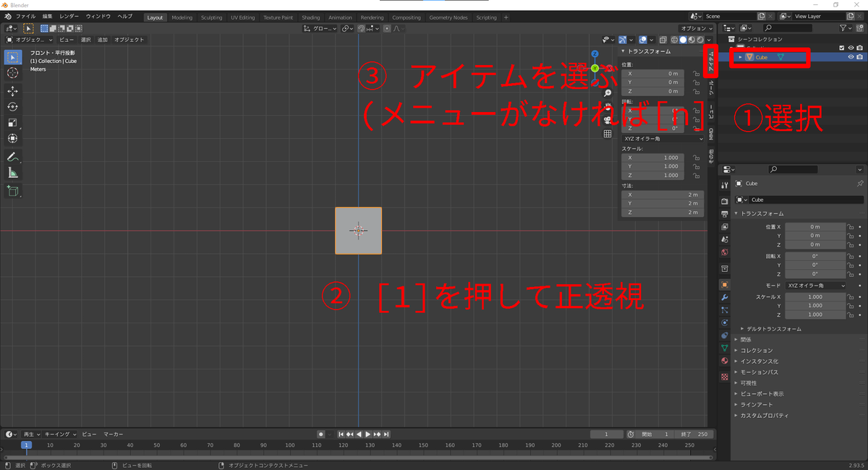
Task: Hide the Cube with its eye icon
Action: [x=851, y=57]
